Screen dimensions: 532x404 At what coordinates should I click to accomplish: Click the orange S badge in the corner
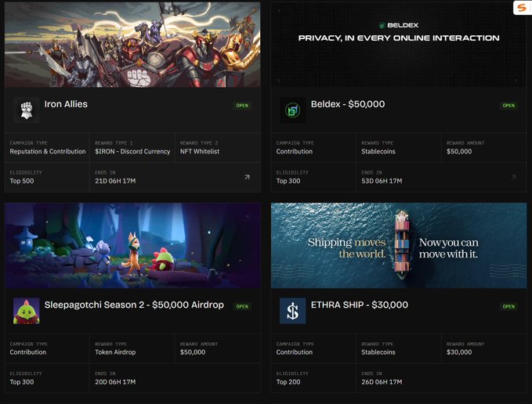tap(522, 8)
